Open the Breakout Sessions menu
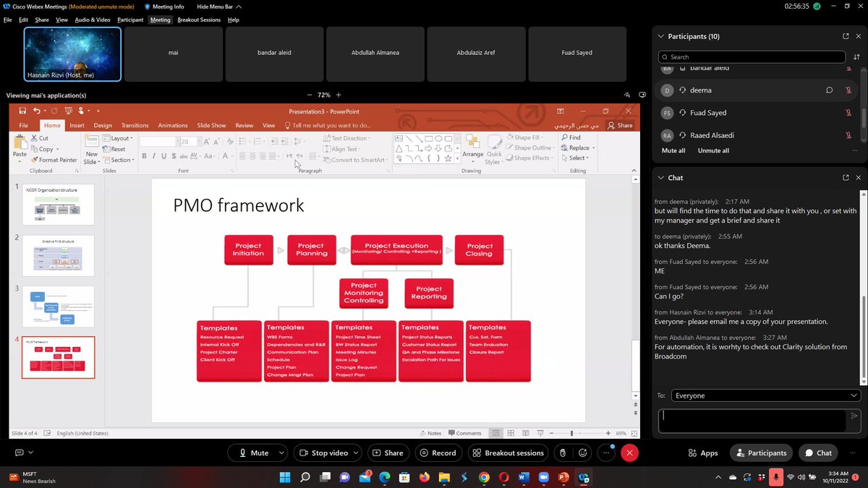 [199, 20]
